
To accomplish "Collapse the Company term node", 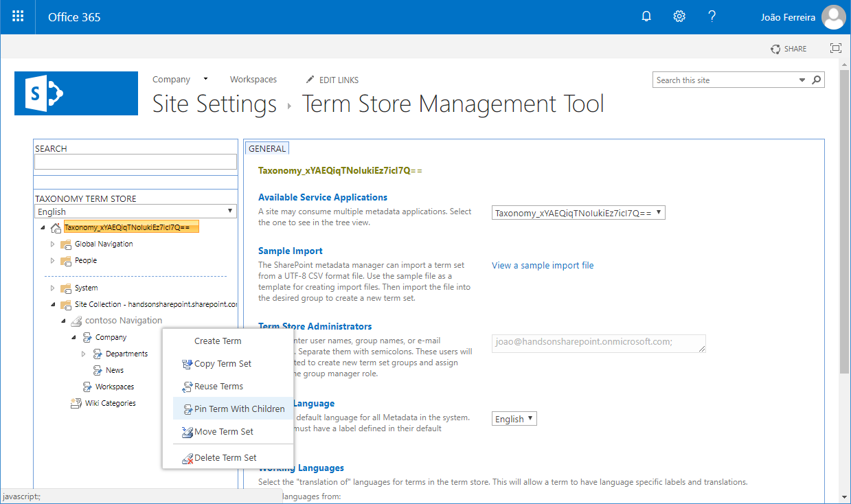I will pyautogui.click(x=73, y=337).
